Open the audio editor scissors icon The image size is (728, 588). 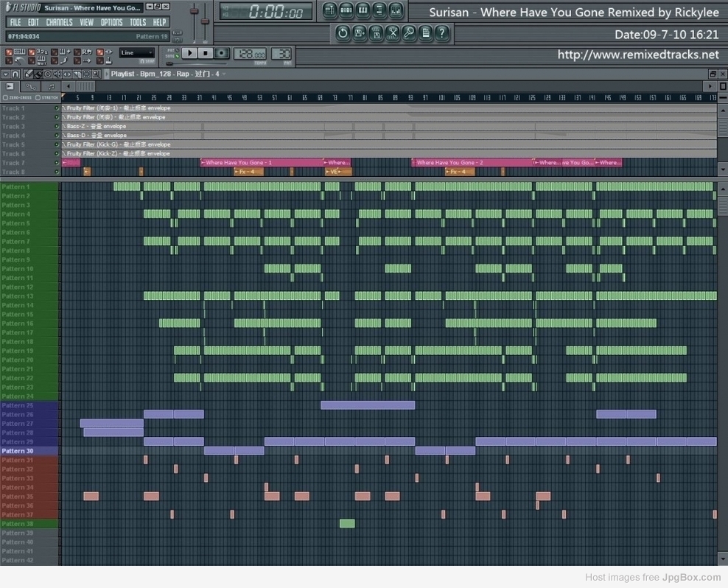pos(392,33)
